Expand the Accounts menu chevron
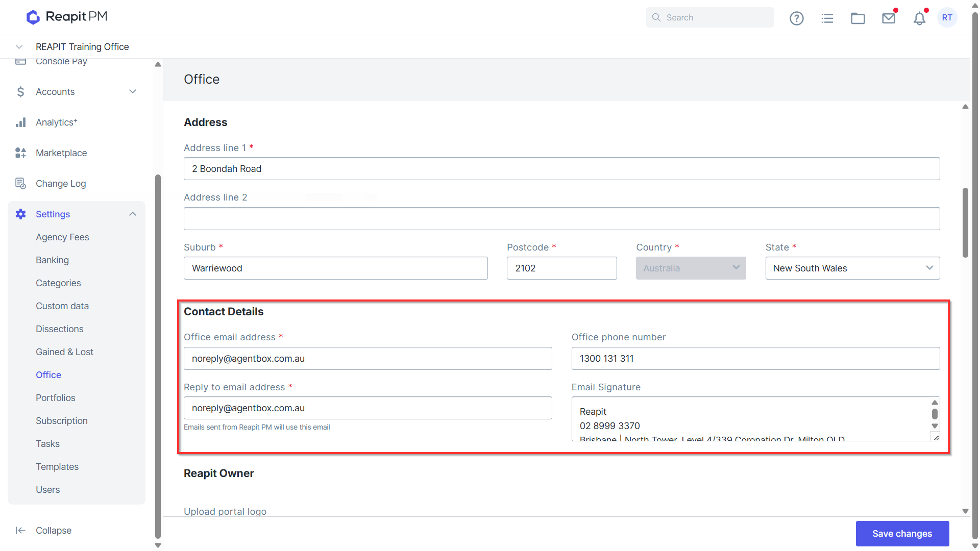 [x=133, y=92]
